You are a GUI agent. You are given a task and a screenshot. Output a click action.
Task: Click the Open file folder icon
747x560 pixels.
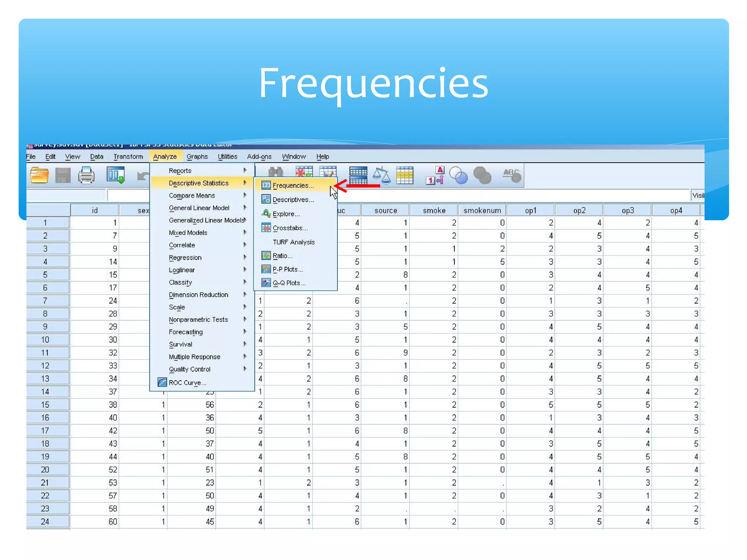point(39,175)
